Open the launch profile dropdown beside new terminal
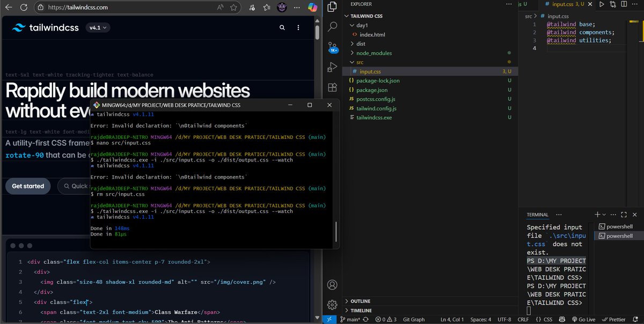 604,214
